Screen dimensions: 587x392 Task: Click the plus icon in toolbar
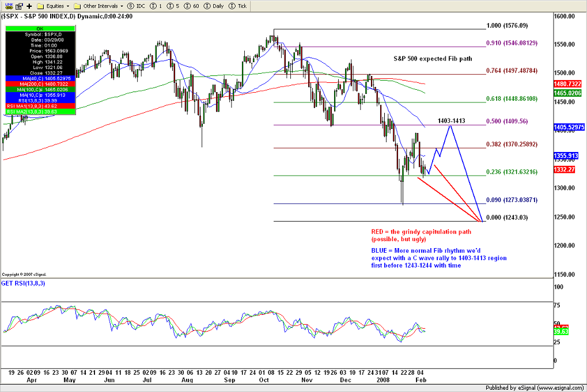28,6
